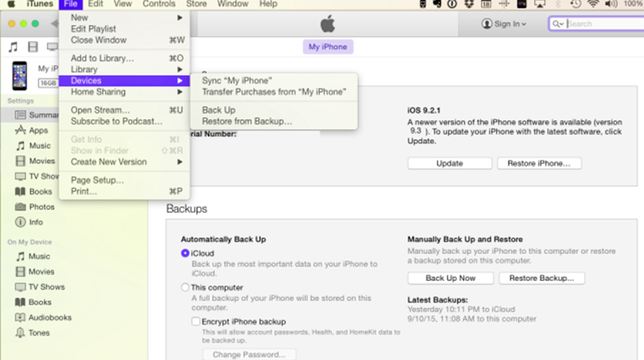Expand the Home Sharing submenu

click(x=125, y=92)
